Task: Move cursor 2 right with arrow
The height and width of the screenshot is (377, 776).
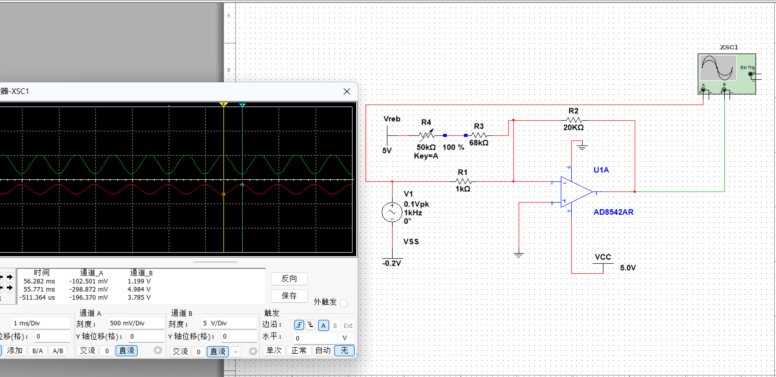Action: pyautogui.click(x=9, y=287)
